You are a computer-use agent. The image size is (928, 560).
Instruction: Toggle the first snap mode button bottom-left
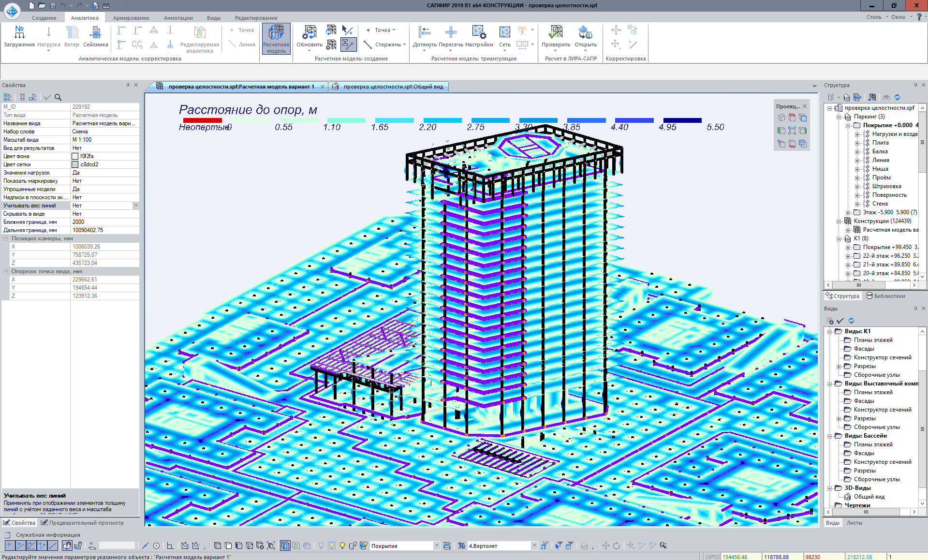tap(9, 545)
